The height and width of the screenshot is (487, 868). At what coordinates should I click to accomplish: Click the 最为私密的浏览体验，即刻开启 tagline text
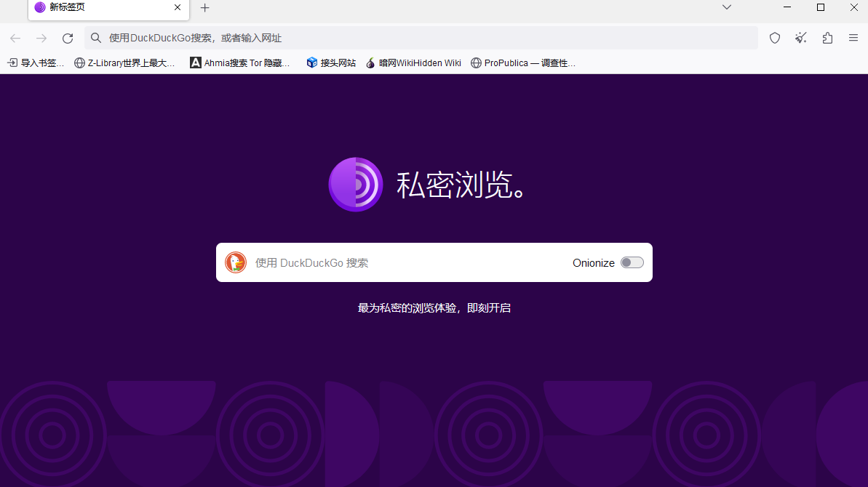click(434, 308)
